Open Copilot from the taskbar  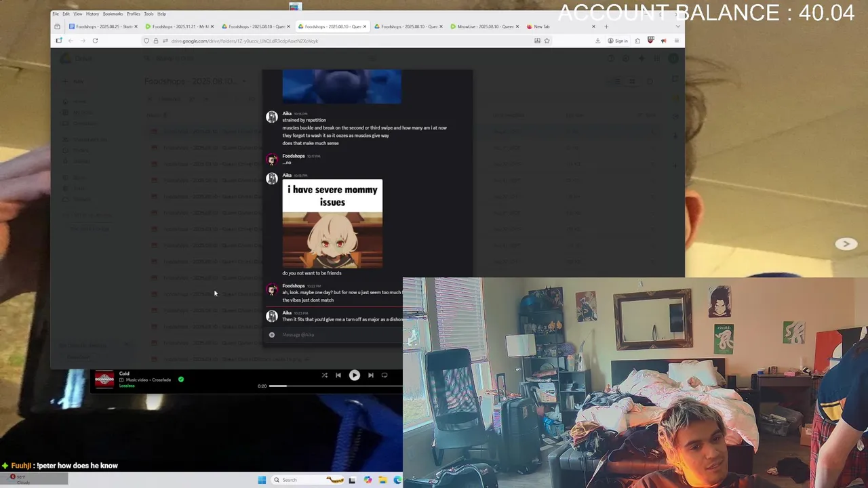pos(368,480)
